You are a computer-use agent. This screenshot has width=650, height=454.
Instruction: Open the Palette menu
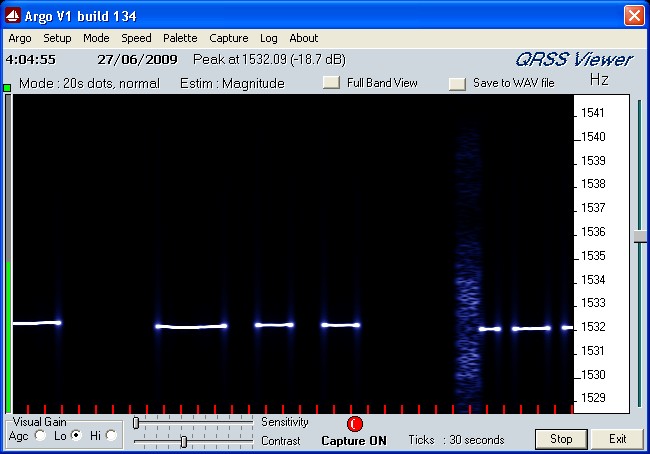coord(181,38)
